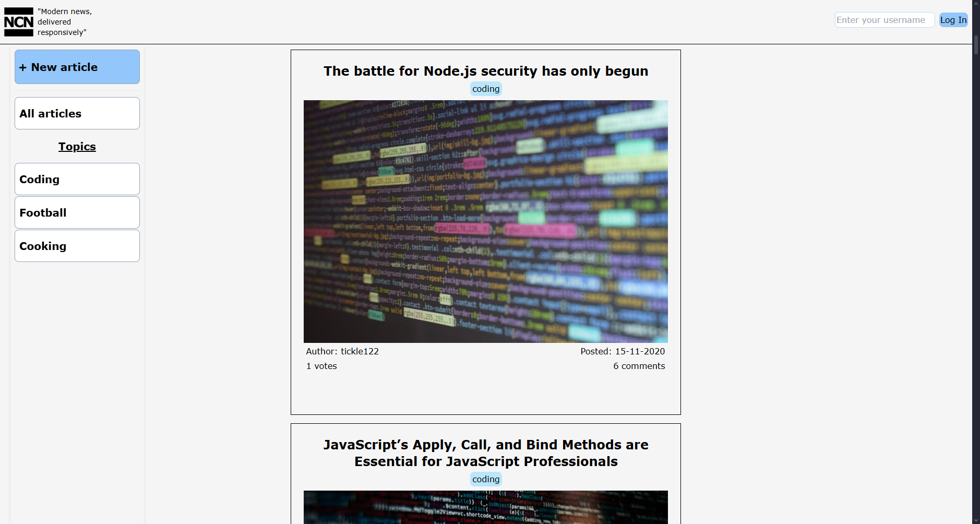980x524 pixels.
Task: Open the blurred code image of Node.js article
Action: pos(486,221)
